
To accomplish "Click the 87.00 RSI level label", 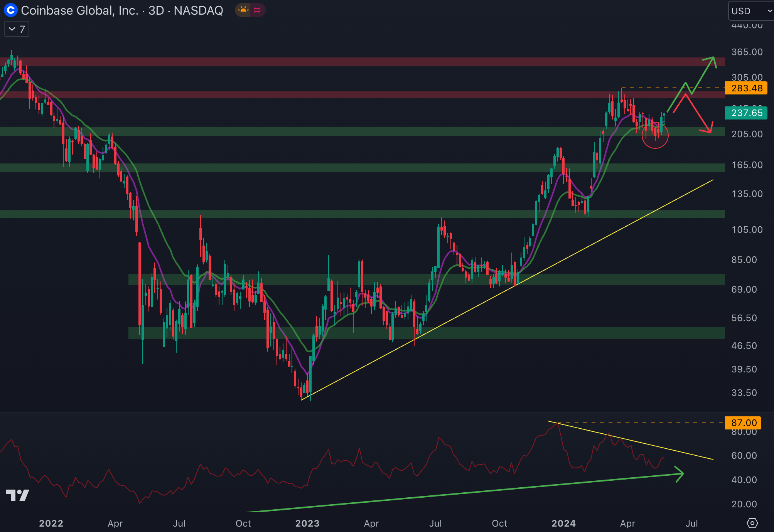I will coord(743,423).
